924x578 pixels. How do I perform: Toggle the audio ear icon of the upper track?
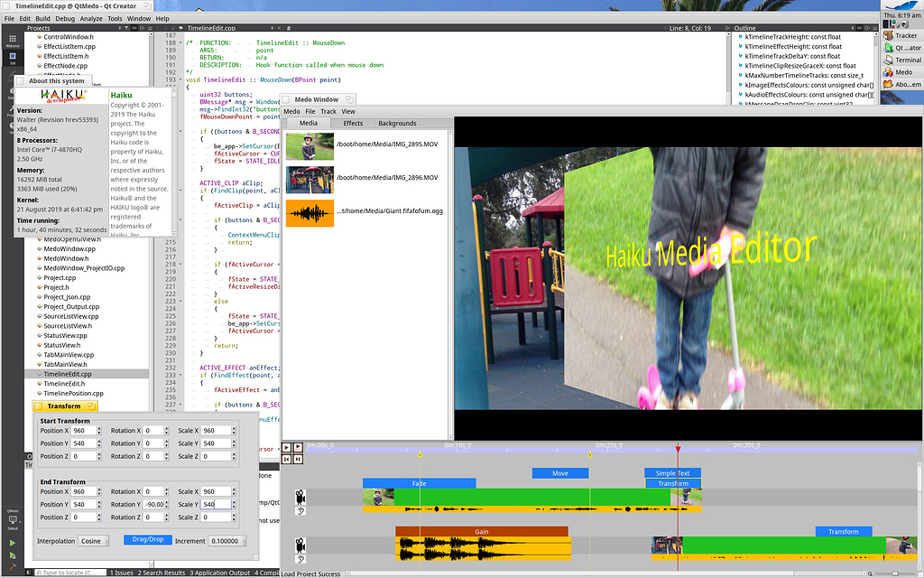[x=300, y=511]
